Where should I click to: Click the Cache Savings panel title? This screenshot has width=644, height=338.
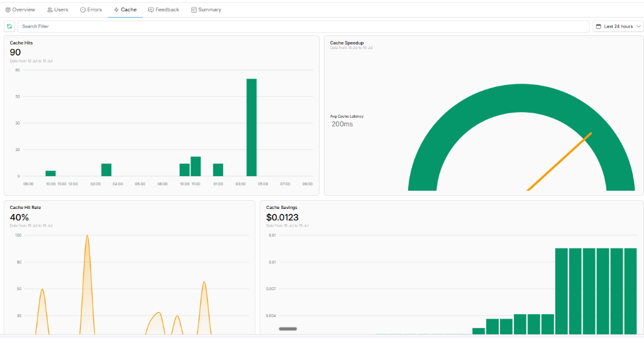pyautogui.click(x=282, y=208)
